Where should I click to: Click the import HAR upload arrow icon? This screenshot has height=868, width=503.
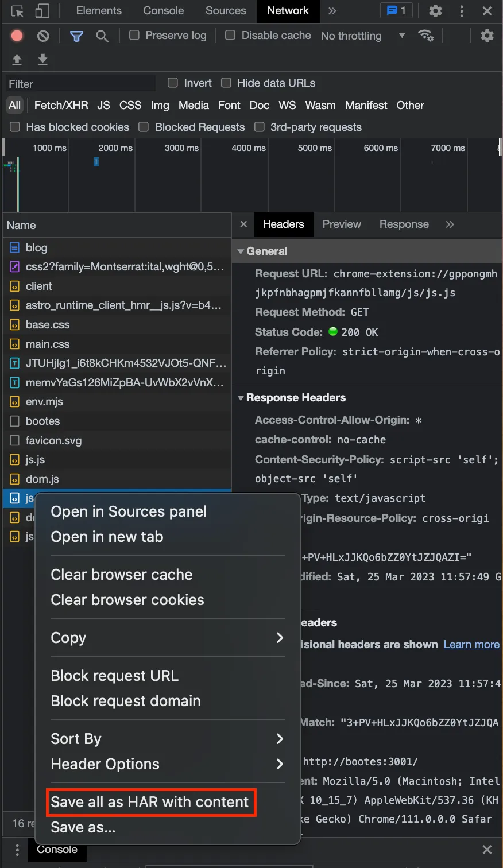tap(17, 59)
